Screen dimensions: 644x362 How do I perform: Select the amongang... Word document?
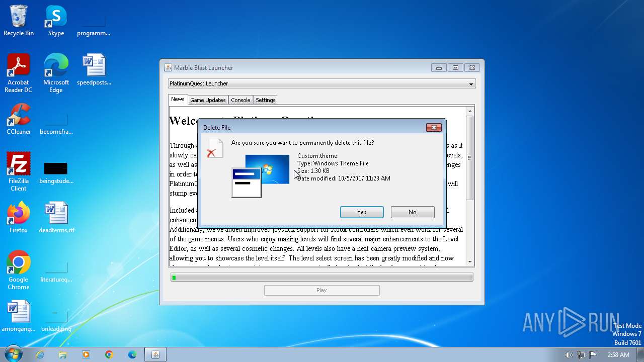(x=19, y=316)
